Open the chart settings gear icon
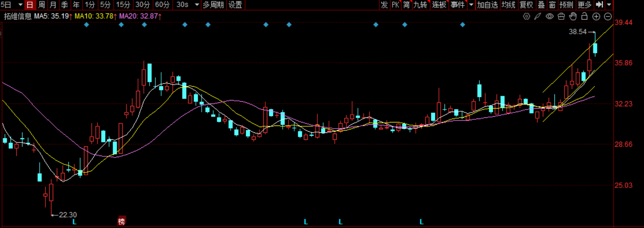The image size is (644, 228). coord(526,16)
